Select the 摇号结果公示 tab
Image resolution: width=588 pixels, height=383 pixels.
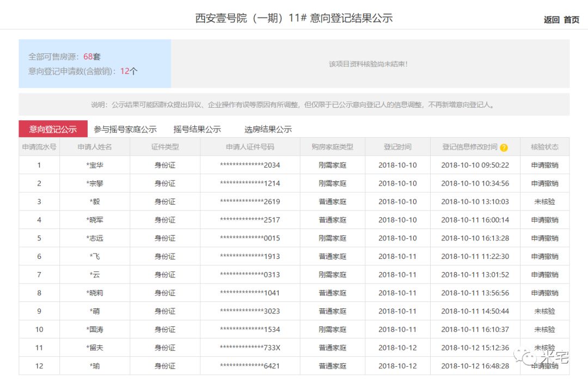pyautogui.click(x=197, y=129)
